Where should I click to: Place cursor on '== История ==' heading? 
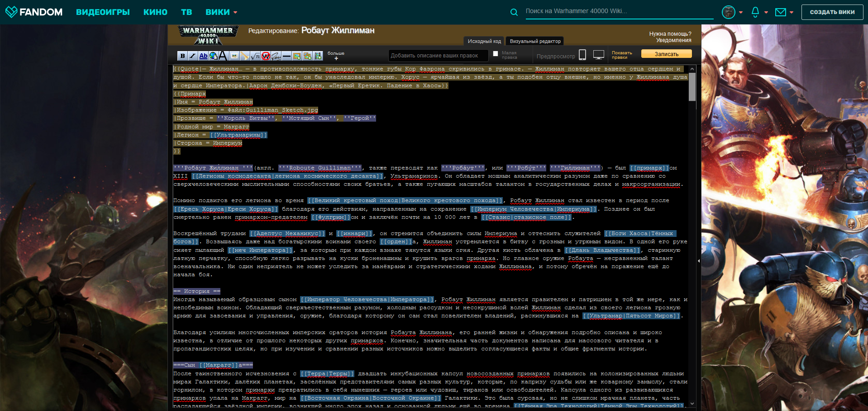tap(197, 291)
